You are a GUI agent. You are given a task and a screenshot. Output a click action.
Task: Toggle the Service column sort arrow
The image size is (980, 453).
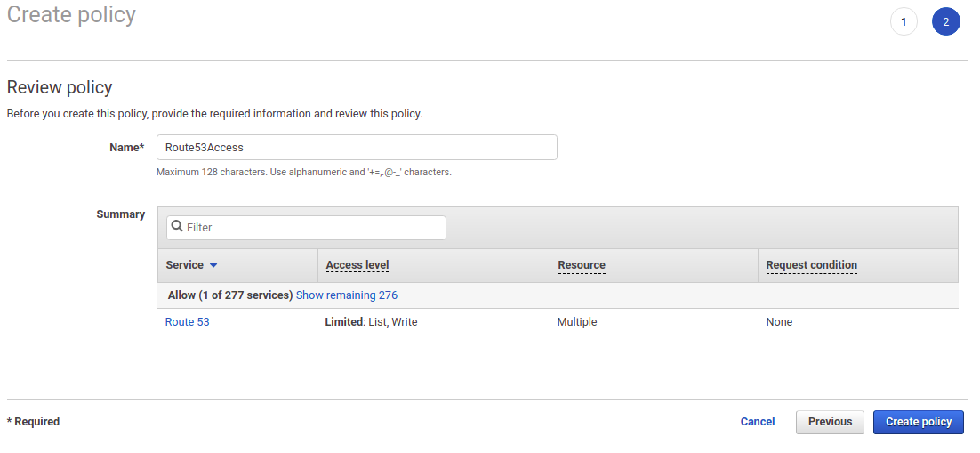pos(213,265)
